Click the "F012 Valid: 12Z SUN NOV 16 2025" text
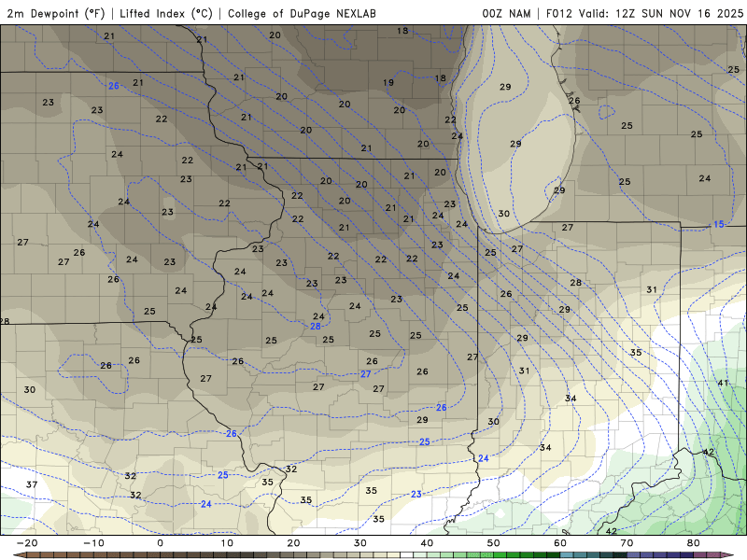The height and width of the screenshot is (560, 747). coord(644,13)
